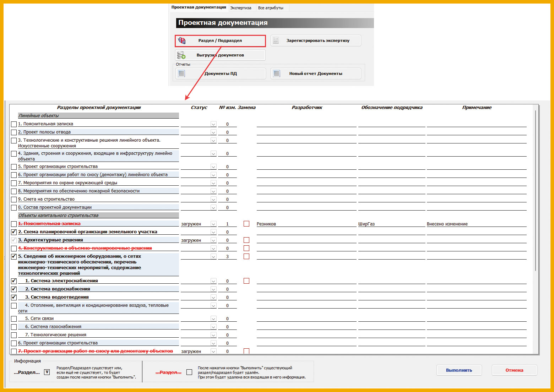The image size is (554, 392).
Task: Click the Разработчик field containing Резников
Action: [x=306, y=224]
